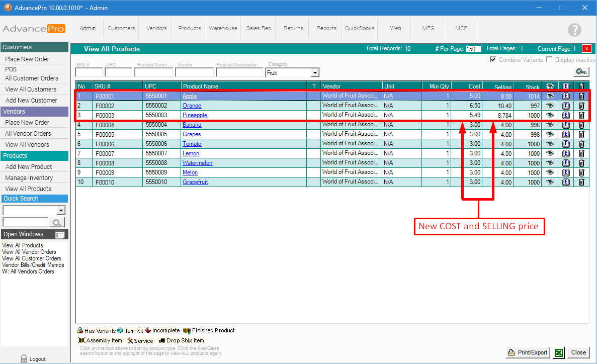597x364 pixels.
Task: Click the help question mark icon
Action: pyautogui.click(x=574, y=30)
